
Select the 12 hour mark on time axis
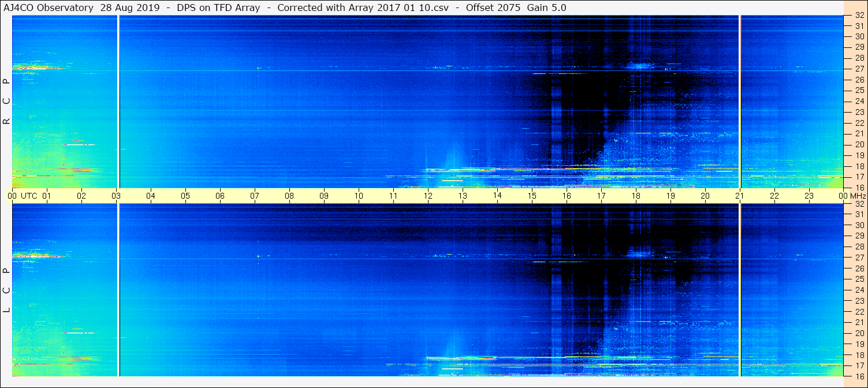[428, 196]
